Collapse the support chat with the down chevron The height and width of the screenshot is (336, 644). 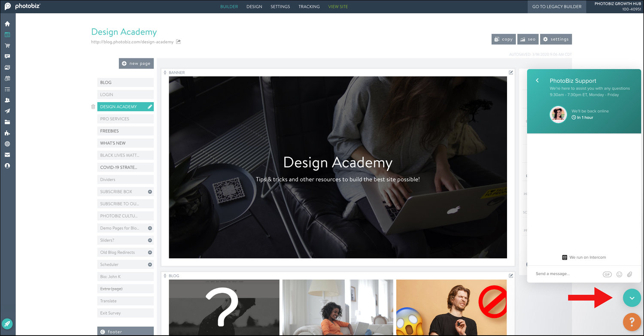coord(632,298)
